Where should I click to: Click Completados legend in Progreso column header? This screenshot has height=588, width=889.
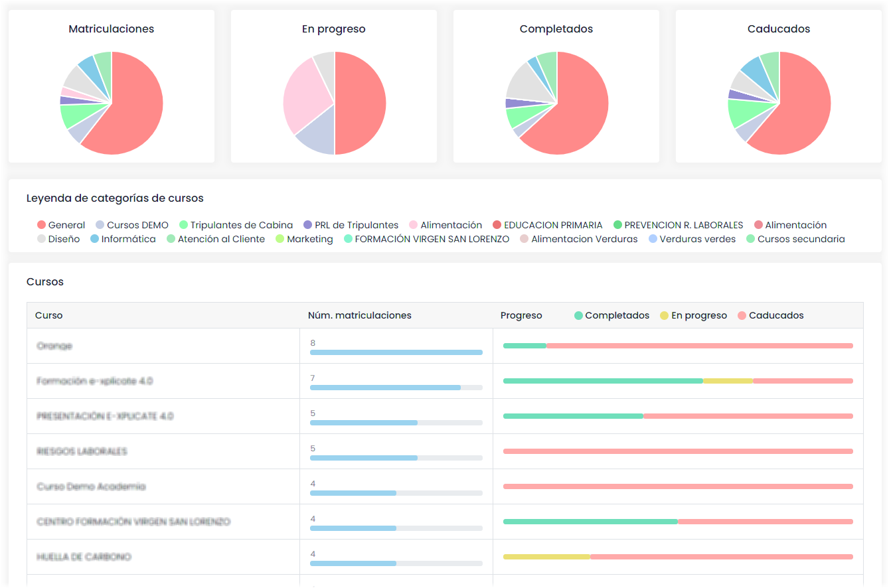coord(611,315)
